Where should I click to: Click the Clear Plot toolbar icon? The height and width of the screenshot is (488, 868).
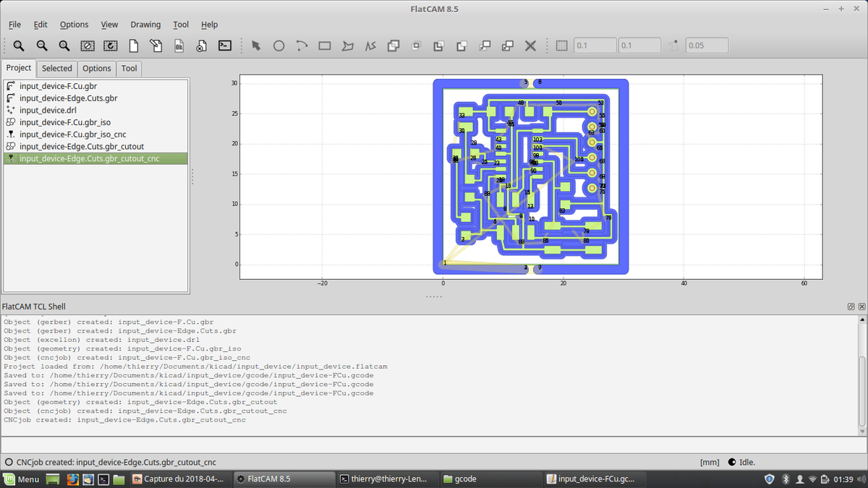(x=88, y=46)
